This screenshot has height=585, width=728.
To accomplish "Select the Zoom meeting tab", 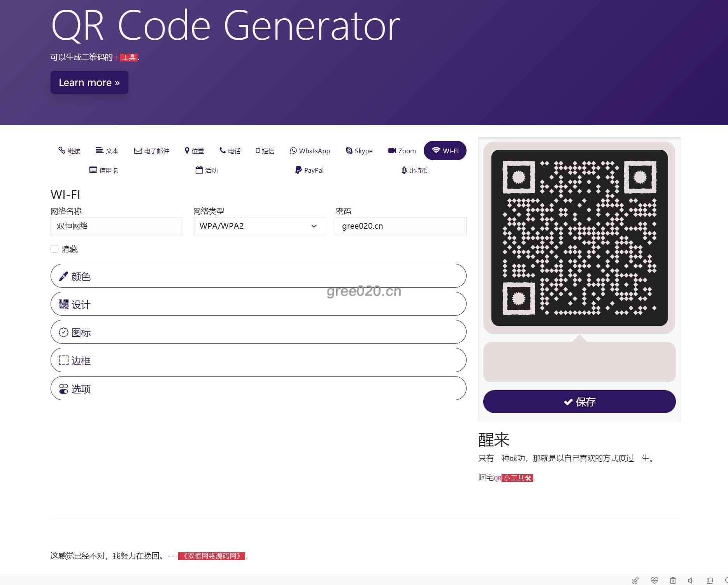I will tap(402, 151).
